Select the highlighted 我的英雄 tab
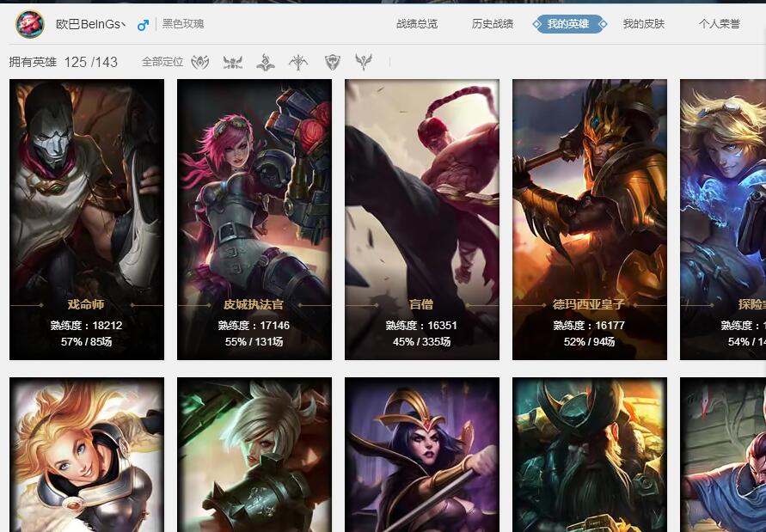This screenshot has height=532, width=766. click(x=570, y=24)
